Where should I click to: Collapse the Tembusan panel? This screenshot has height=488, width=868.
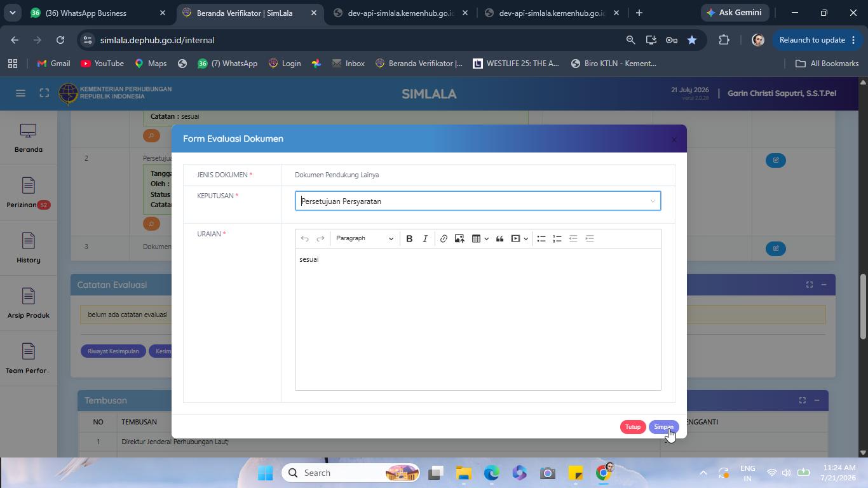817,400
